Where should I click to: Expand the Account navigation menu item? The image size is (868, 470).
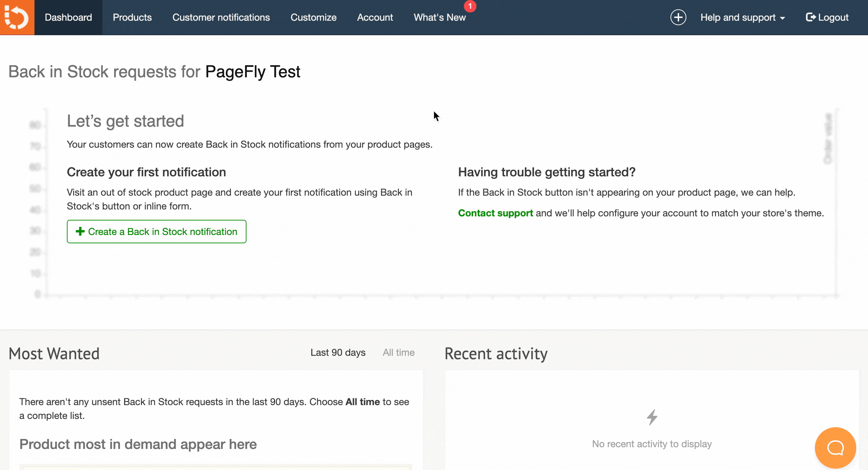coord(375,17)
